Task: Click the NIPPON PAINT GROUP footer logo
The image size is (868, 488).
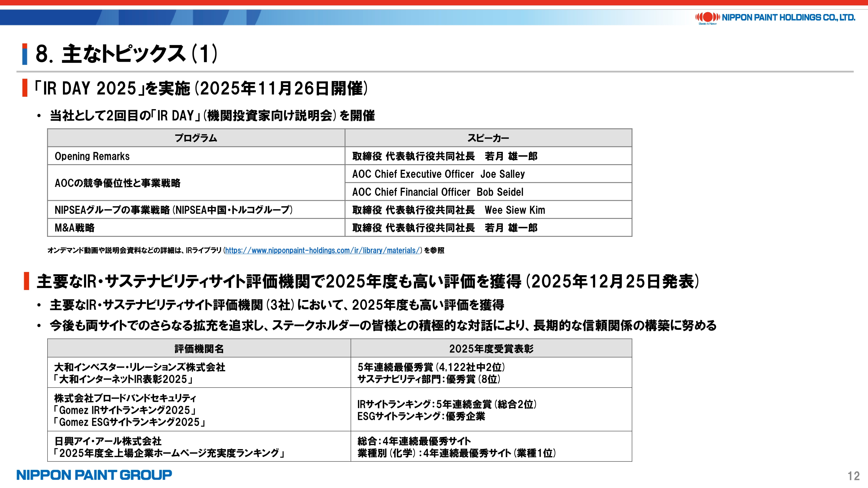Action: pyautogui.click(x=94, y=475)
